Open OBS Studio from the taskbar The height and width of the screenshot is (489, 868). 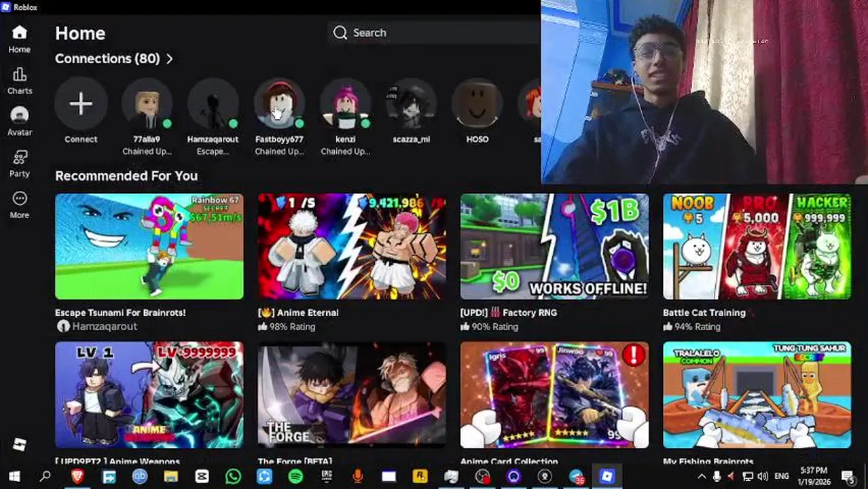tap(482, 477)
